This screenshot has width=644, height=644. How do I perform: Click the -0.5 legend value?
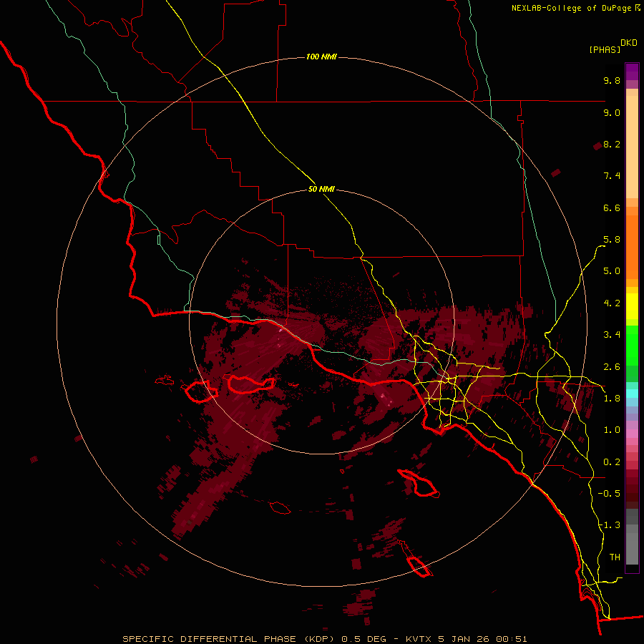[609, 494]
